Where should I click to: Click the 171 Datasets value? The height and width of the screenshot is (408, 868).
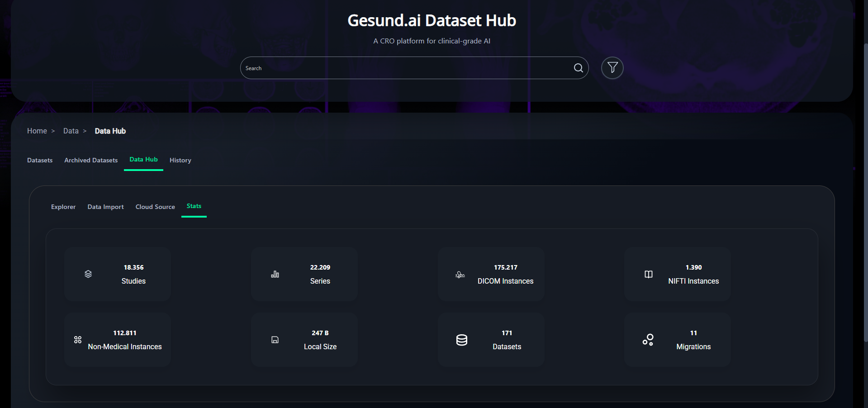(507, 333)
